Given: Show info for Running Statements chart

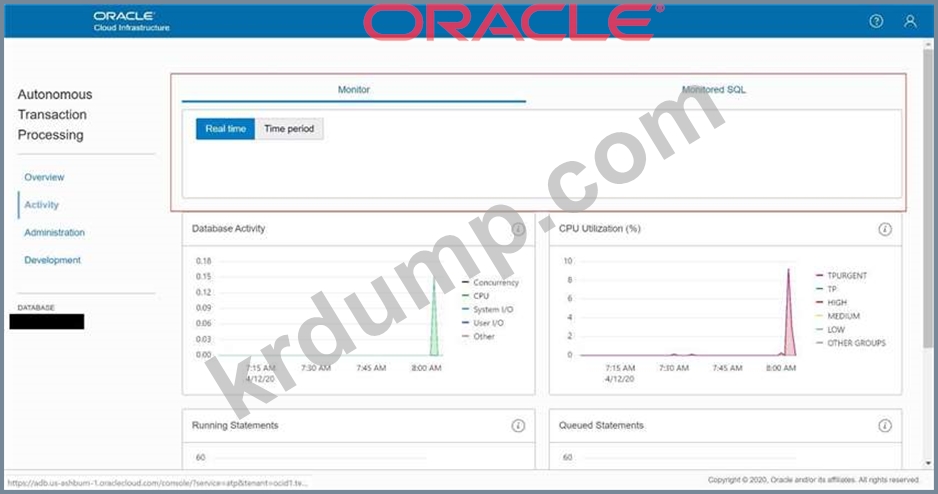Looking at the screenshot, I should pyautogui.click(x=518, y=426).
